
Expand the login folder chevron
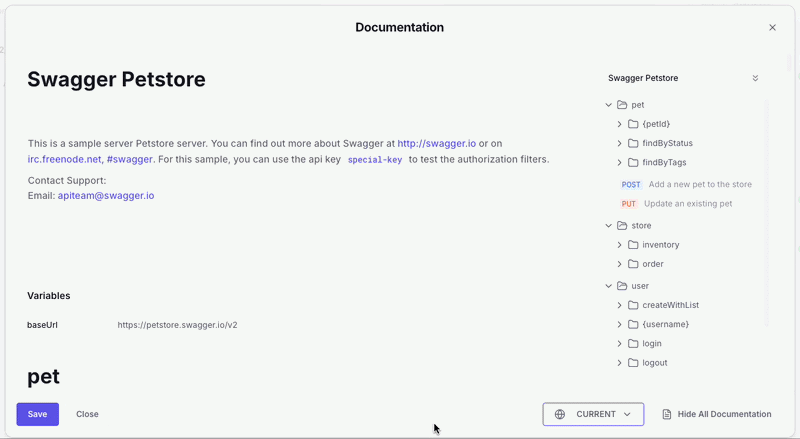coord(619,344)
